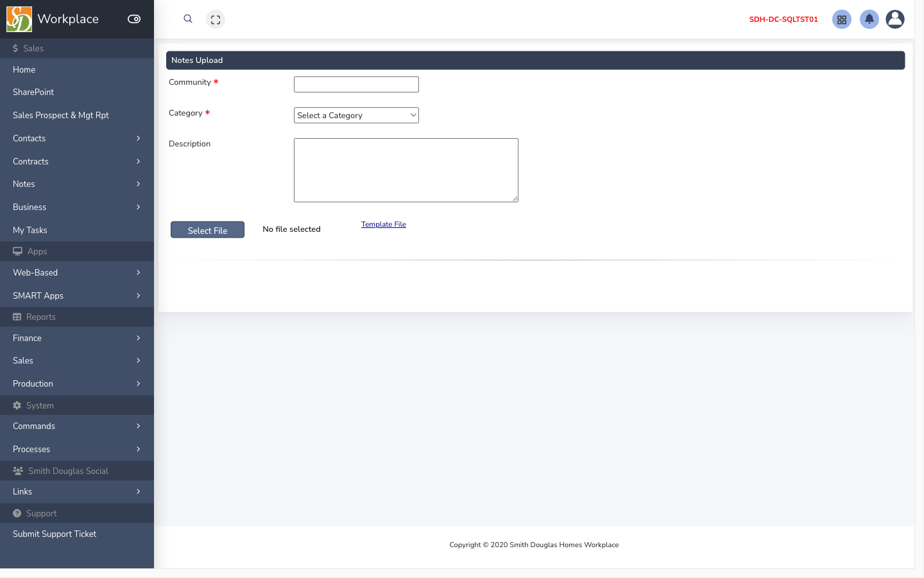
Task: Click the Workplace title text
Action: [x=68, y=19]
